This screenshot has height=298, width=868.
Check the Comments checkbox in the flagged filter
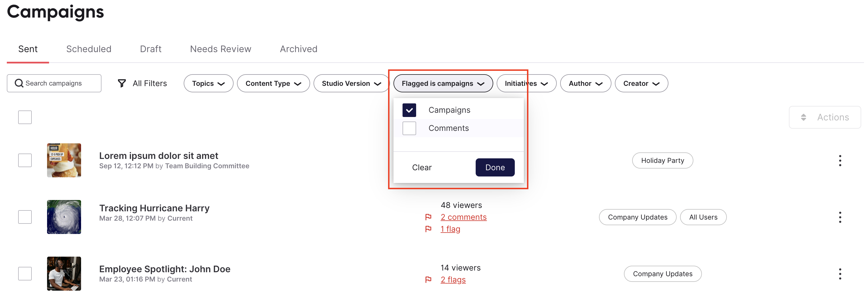[409, 128]
